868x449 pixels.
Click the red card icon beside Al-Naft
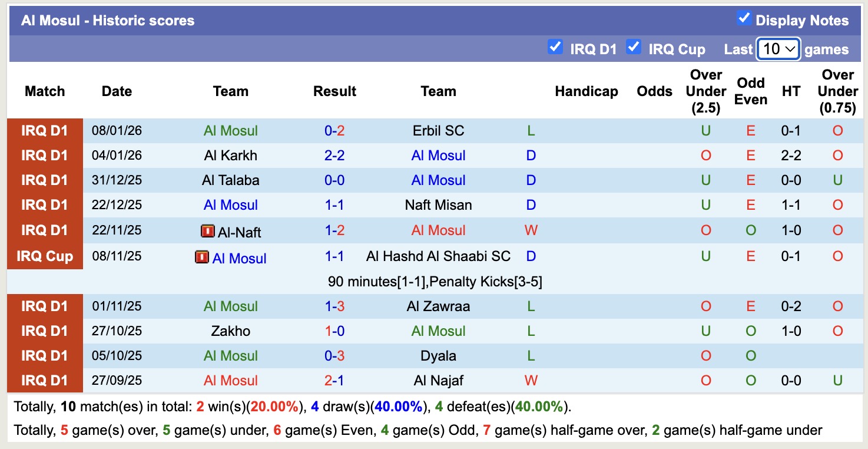point(207,231)
